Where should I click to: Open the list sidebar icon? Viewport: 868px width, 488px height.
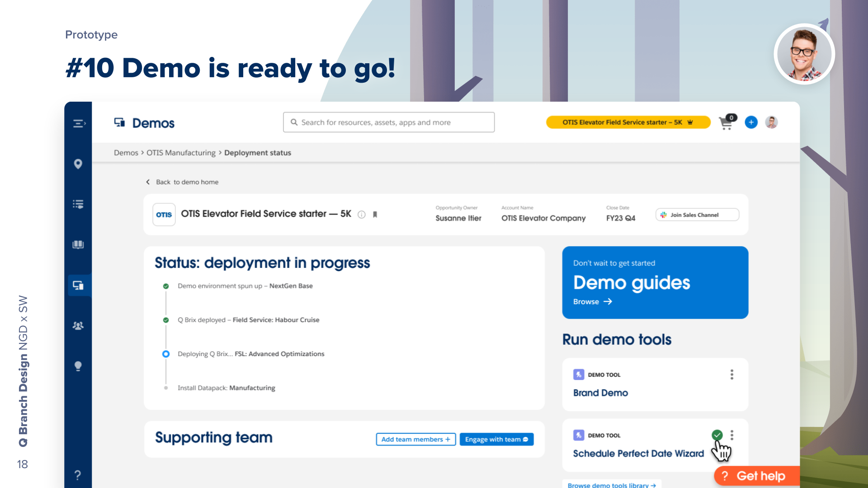tap(78, 204)
